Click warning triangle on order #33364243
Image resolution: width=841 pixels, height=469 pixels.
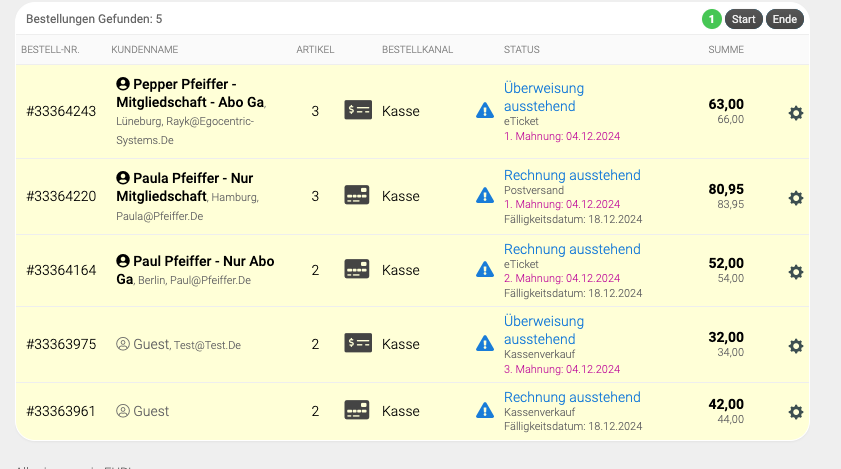(x=485, y=111)
